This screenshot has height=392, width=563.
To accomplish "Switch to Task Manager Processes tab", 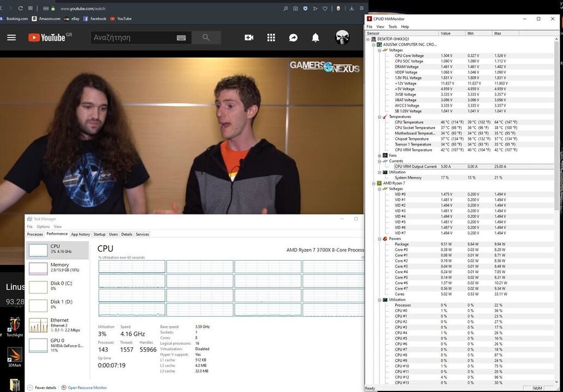I will (35, 235).
